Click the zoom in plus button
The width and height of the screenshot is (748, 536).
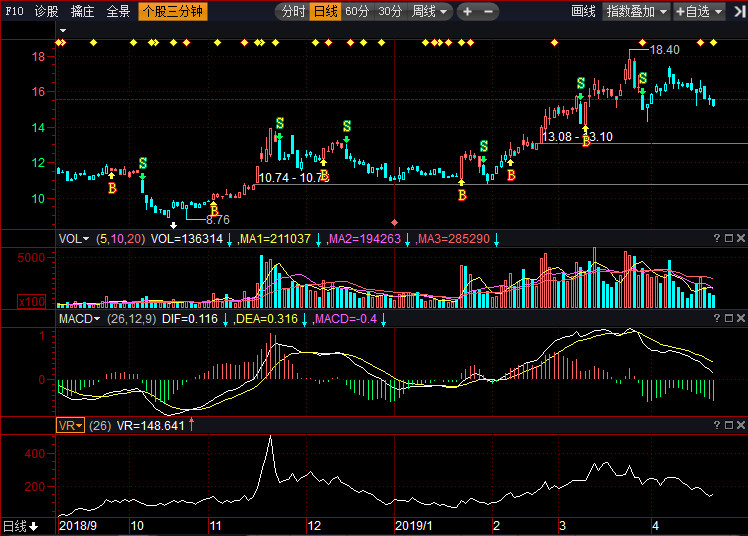pyautogui.click(x=468, y=11)
